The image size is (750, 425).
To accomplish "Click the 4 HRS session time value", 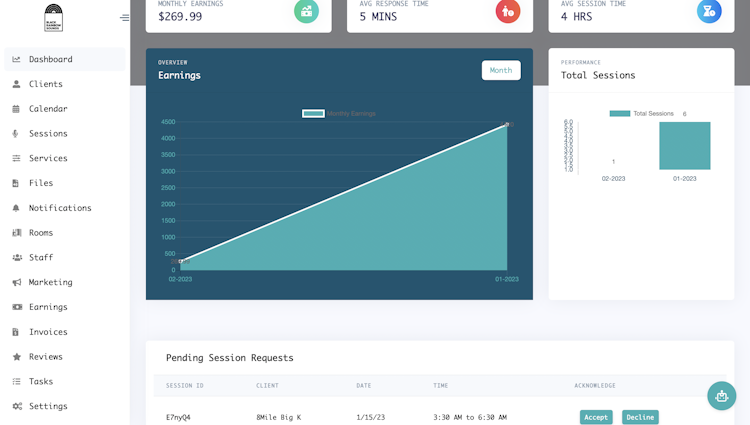I will (x=576, y=17).
